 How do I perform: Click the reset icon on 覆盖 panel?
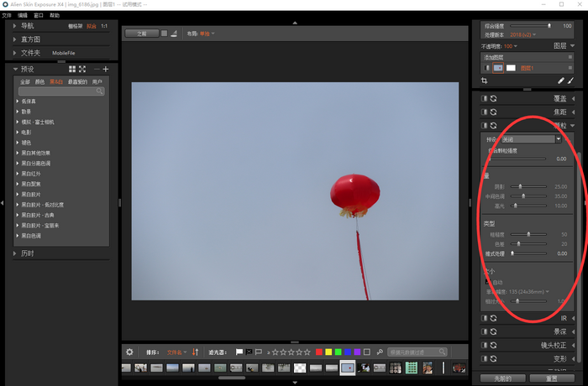pyautogui.click(x=494, y=98)
